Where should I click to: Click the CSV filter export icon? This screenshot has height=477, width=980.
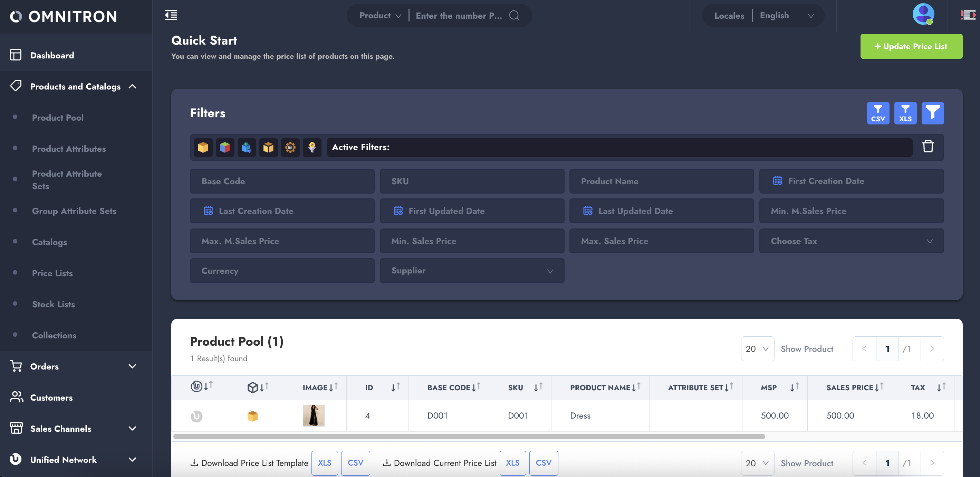click(878, 113)
